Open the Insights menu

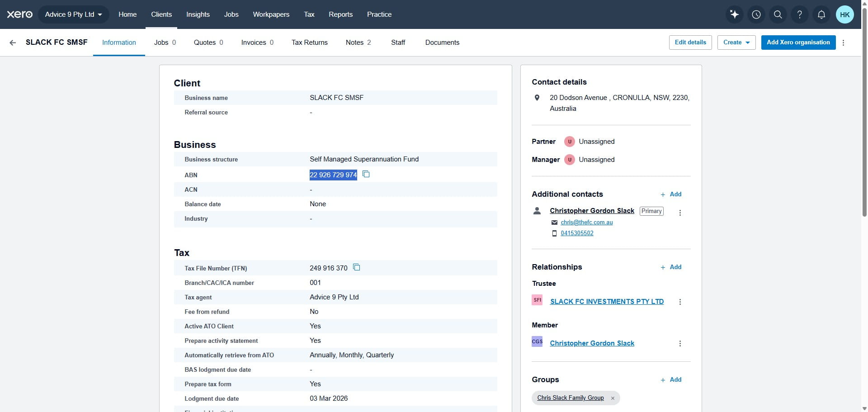(198, 14)
